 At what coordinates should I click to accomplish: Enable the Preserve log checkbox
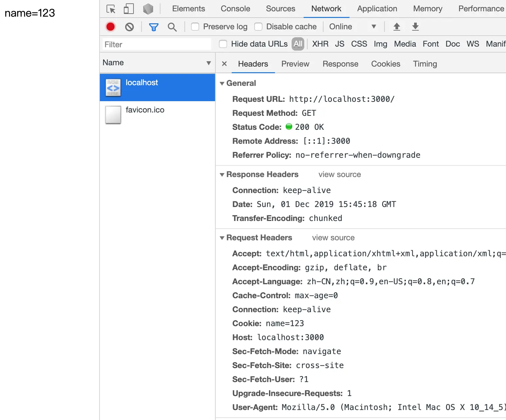click(195, 27)
